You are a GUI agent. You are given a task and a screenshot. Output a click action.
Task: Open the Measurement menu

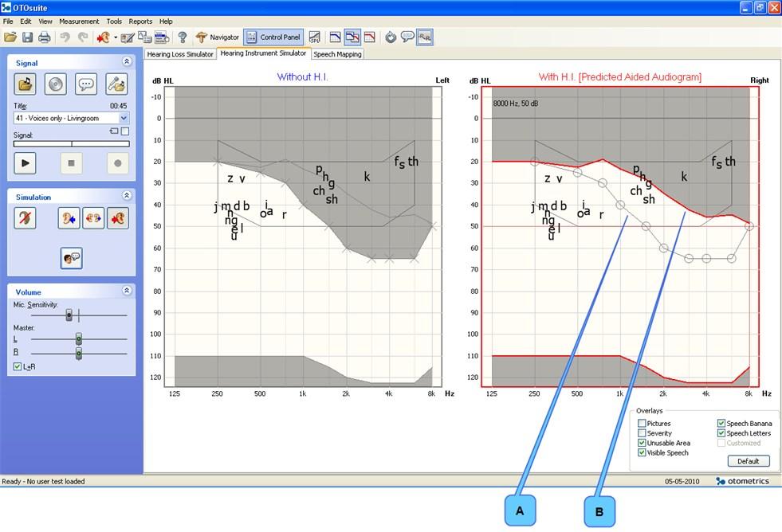click(x=79, y=22)
